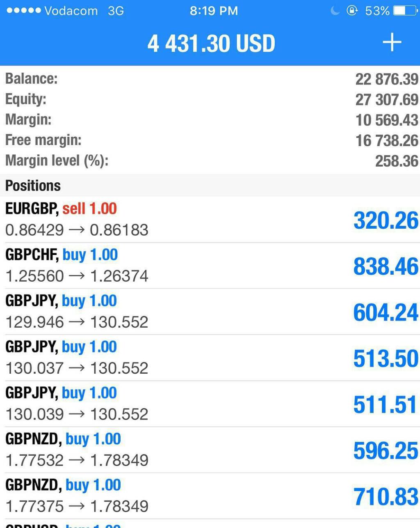Open the EURGBP sell position
This screenshot has width=420, height=528.
click(x=210, y=219)
